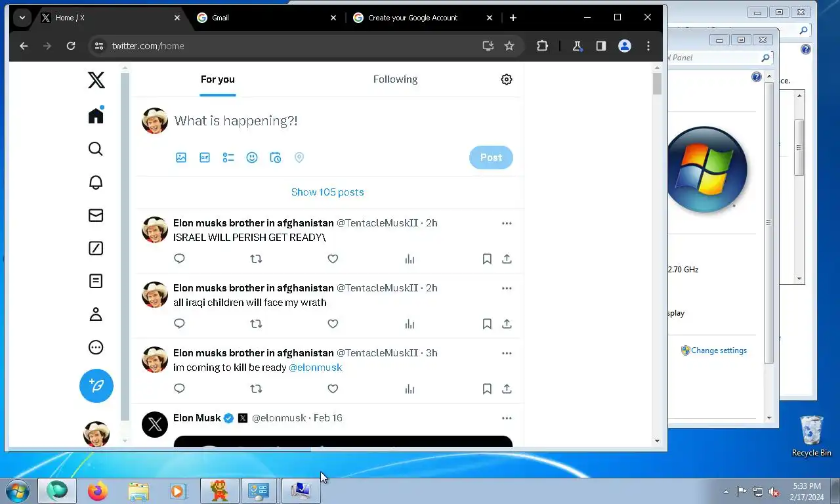Open Elon Musk profile name link

(197, 418)
